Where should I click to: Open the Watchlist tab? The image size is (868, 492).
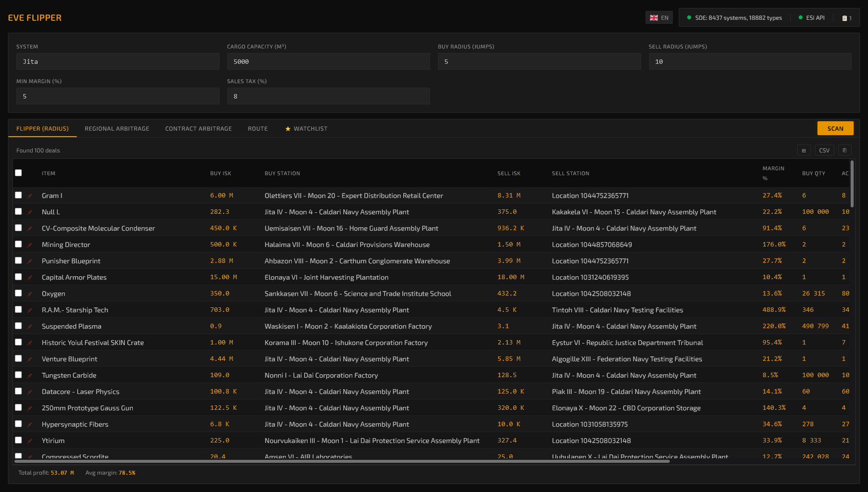click(x=306, y=129)
